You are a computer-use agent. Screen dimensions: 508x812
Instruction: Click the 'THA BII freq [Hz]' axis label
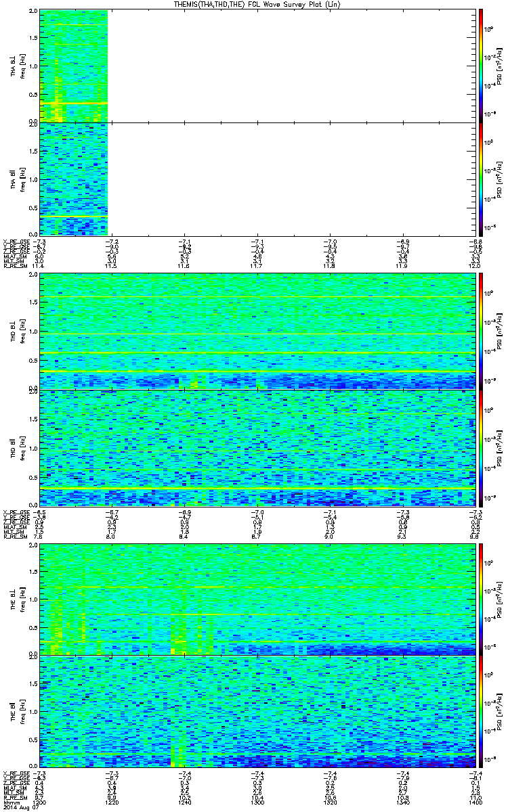click(x=18, y=179)
